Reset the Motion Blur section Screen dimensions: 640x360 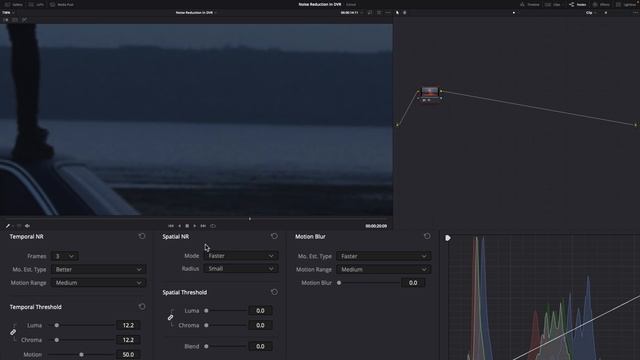coord(427,236)
